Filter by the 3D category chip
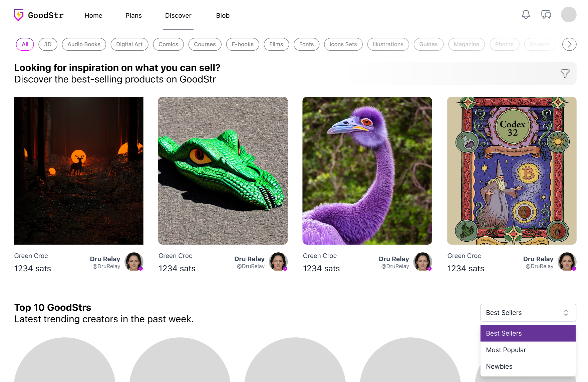Screen dimensions: 588x382 [48, 44]
